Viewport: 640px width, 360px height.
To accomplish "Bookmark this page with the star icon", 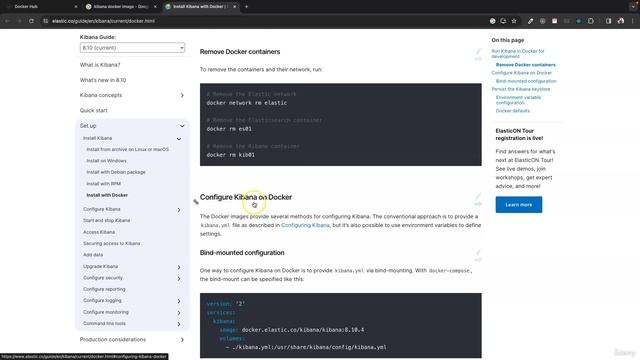I will point(514,21).
